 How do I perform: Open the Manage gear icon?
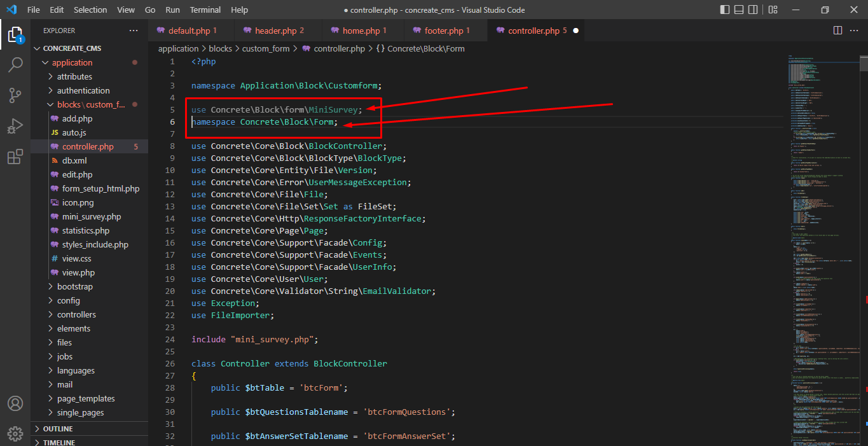coord(15,433)
